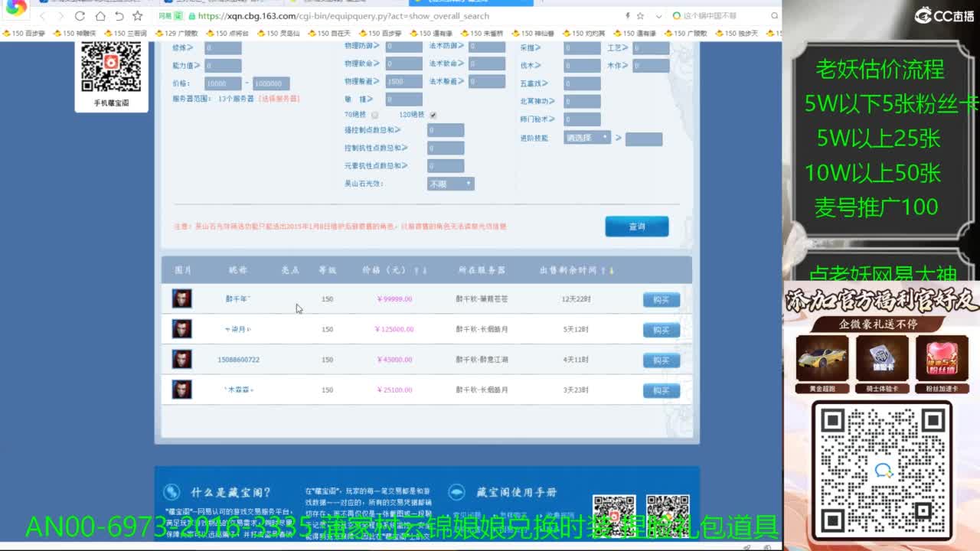This screenshot has height=551, width=980.
Task: Click the minimum price input field
Action: pyautogui.click(x=223, y=83)
